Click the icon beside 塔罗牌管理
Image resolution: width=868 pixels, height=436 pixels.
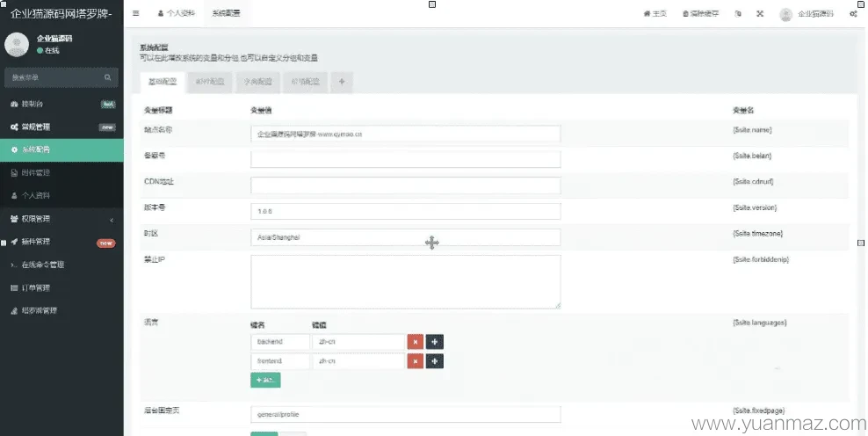click(x=14, y=311)
